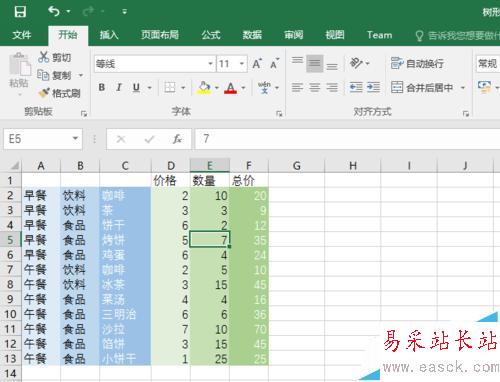Open the Undo history dropdown arrow
500x382 pixels.
click(x=68, y=12)
